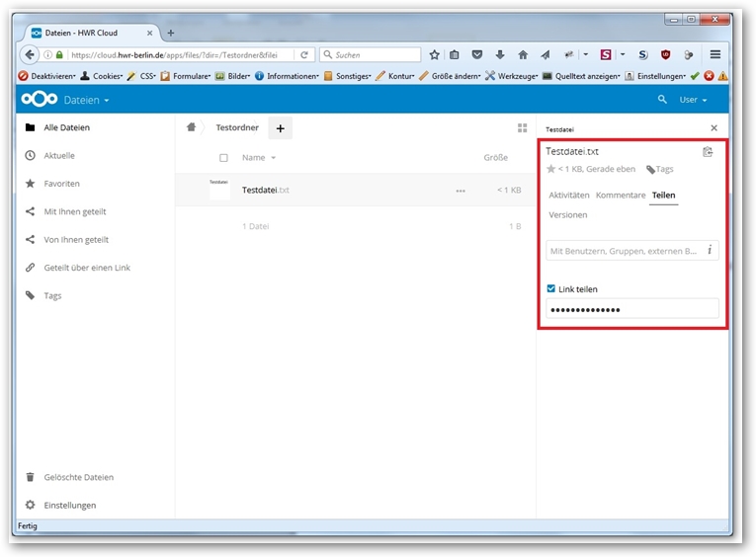Select Alle Dateien in sidebar
756x557 pixels.
click(66, 127)
